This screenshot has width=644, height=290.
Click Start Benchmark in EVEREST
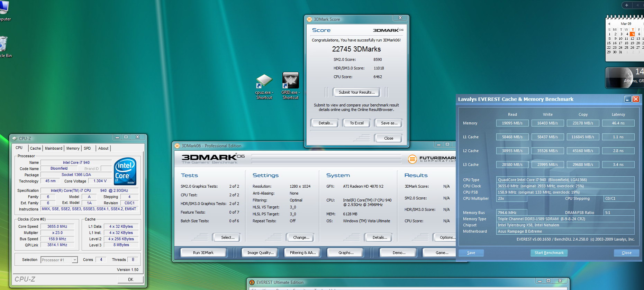click(549, 253)
